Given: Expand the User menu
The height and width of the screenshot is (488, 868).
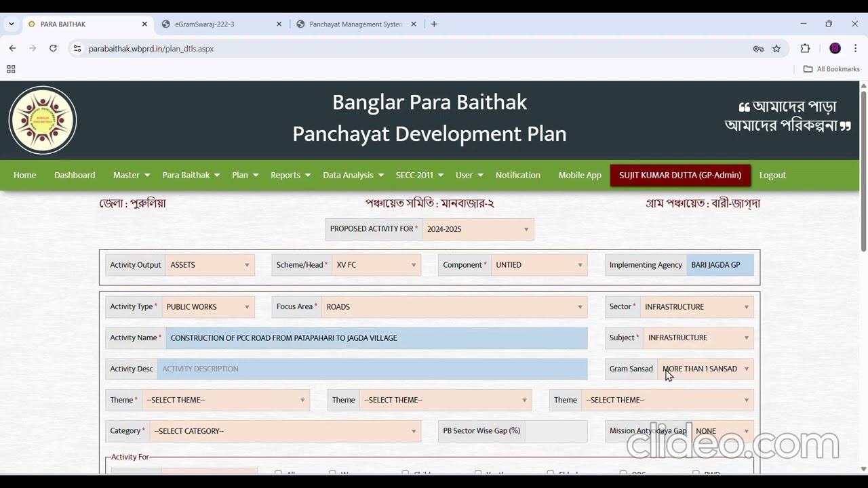Looking at the screenshot, I should pyautogui.click(x=469, y=175).
